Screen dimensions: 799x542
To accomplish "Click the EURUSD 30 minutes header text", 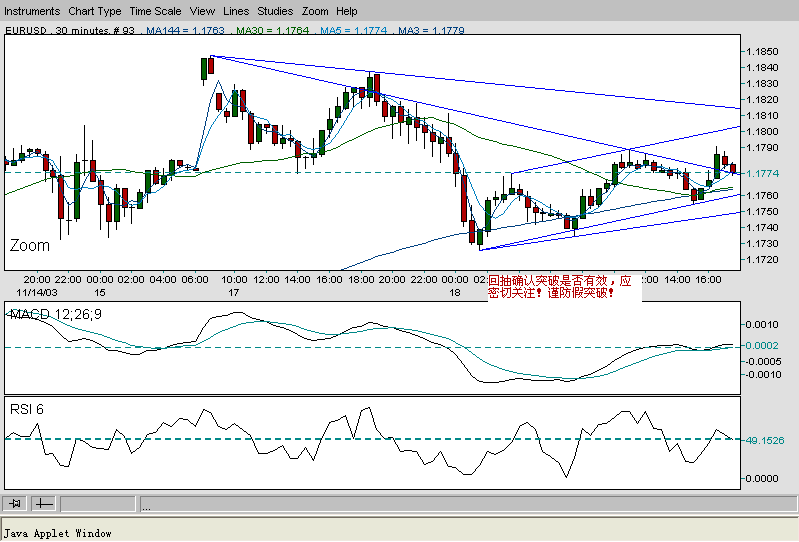I will [x=70, y=30].
